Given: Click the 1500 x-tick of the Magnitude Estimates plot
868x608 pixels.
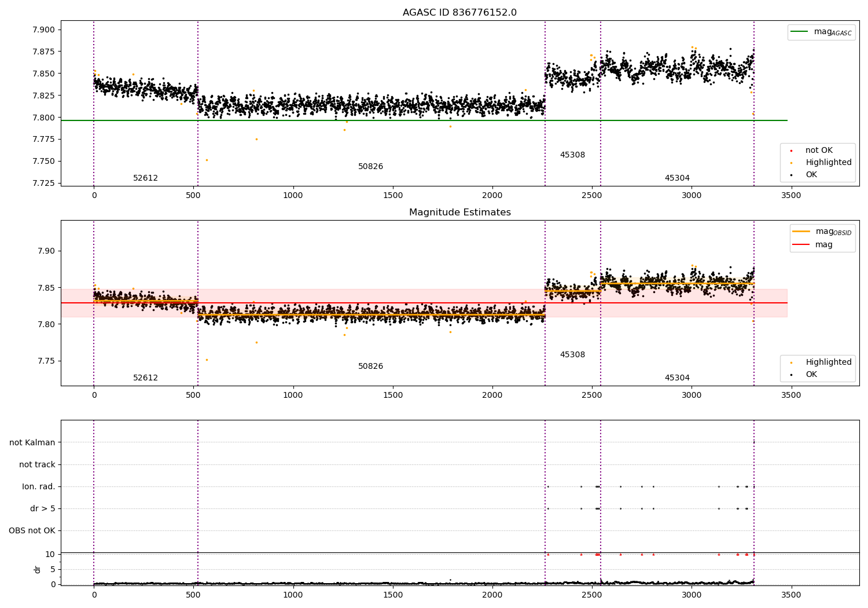Looking at the screenshot, I should coord(393,395).
